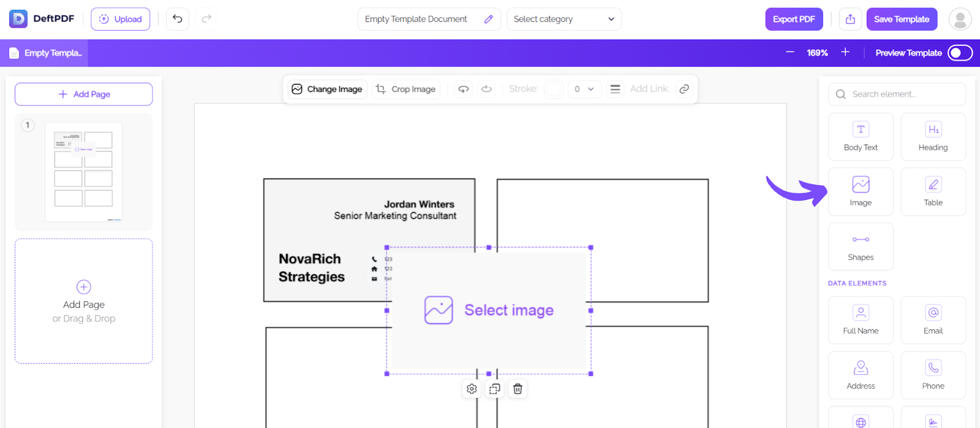
Task: Open settings gear for selected image
Action: click(472, 389)
